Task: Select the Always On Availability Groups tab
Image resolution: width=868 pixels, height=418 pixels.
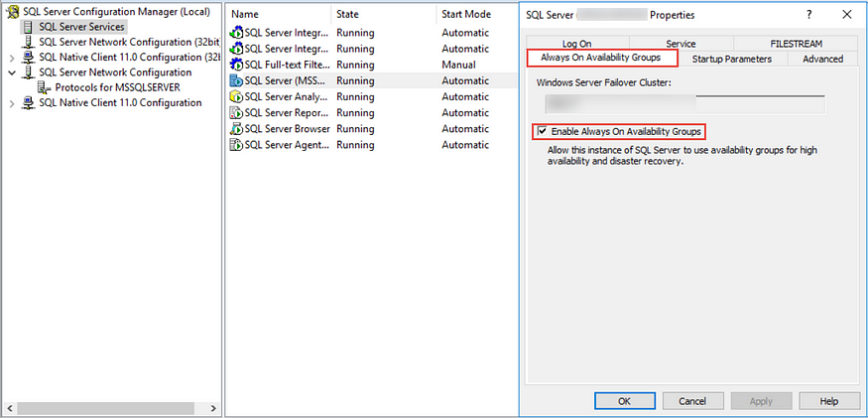Action: [x=601, y=58]
